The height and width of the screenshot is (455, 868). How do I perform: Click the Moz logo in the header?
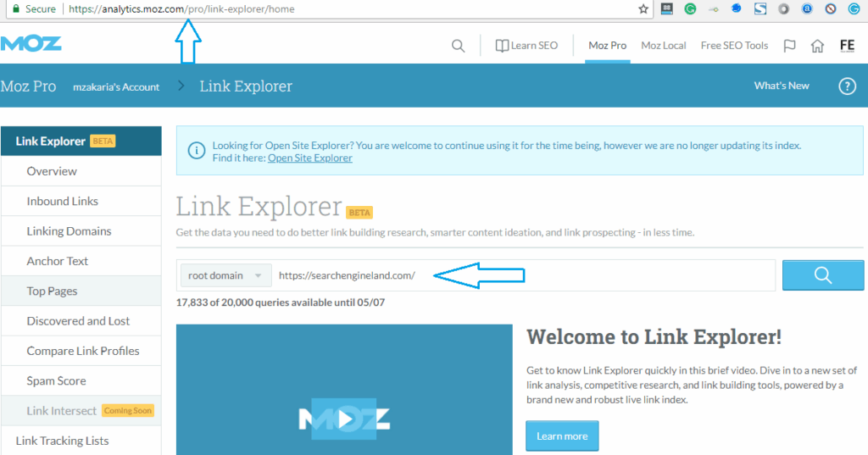[31, 44]
